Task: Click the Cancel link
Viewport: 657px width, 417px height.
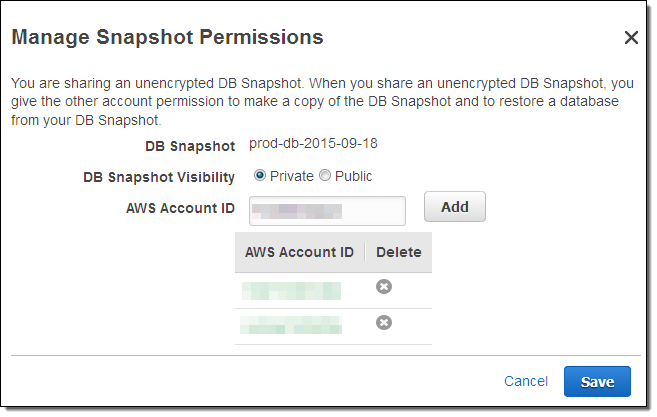Action: point(525,381)
